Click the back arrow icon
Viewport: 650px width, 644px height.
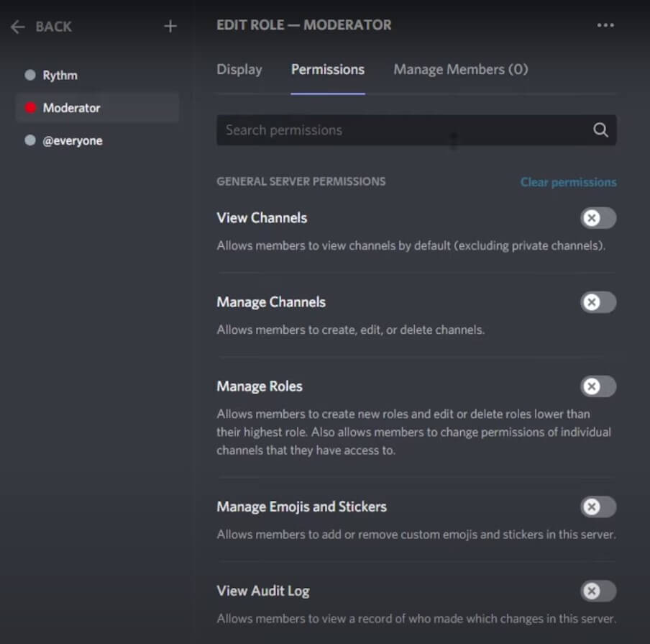[18, 27]
